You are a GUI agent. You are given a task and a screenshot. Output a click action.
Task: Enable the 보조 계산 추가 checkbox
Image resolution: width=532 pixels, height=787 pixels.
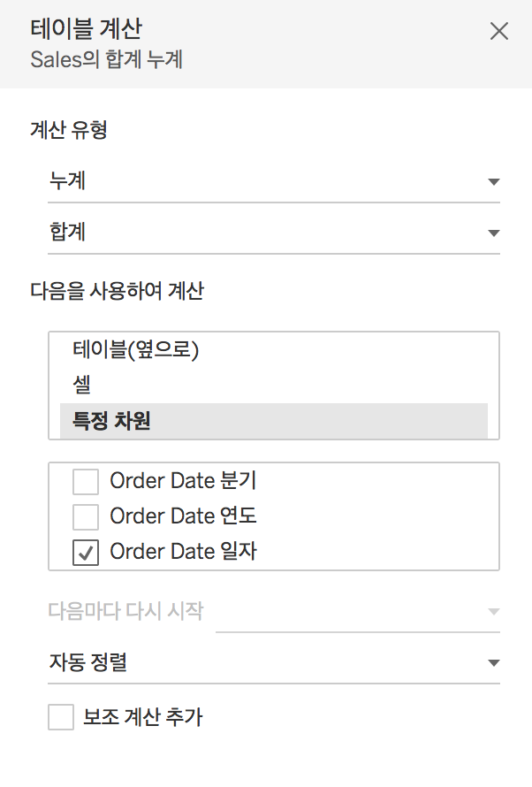[x=61, y=717]
